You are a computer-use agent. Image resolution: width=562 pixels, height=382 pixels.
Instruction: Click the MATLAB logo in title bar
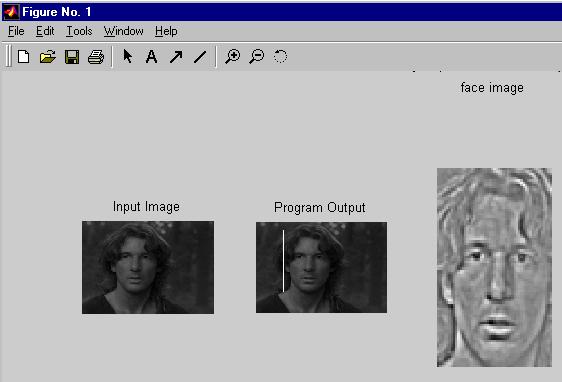(11, 12)
